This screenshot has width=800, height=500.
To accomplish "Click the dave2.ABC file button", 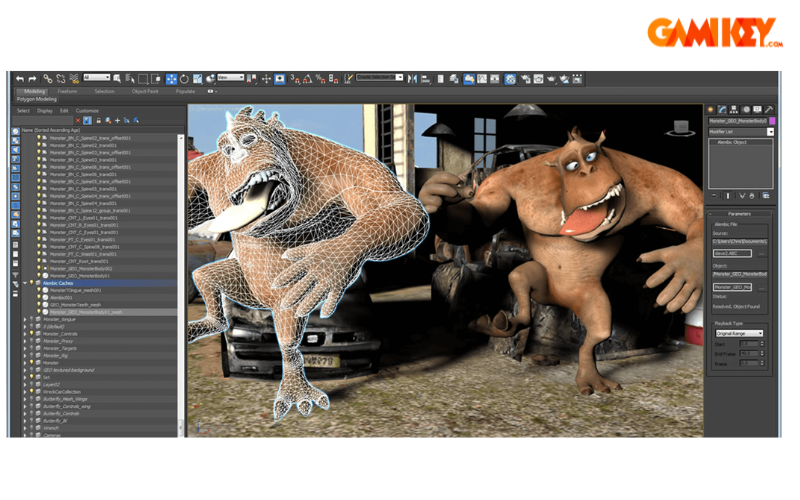I will pyautogui.click(x=732, y=253).
